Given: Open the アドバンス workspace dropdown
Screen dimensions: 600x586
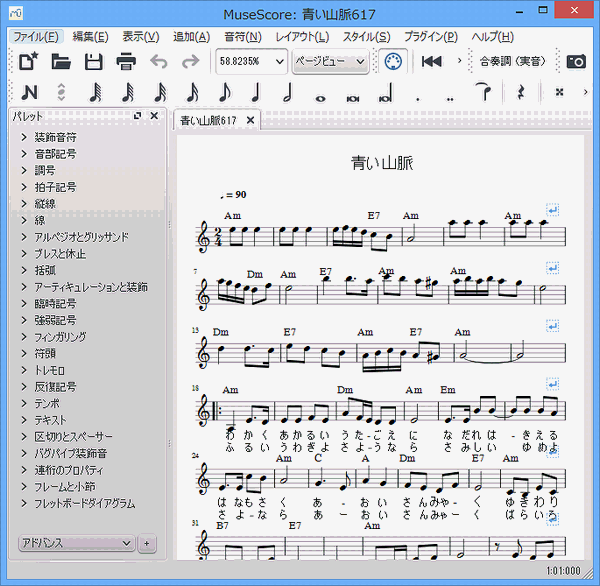Looking at the screenshot, I should pos(77,543).
